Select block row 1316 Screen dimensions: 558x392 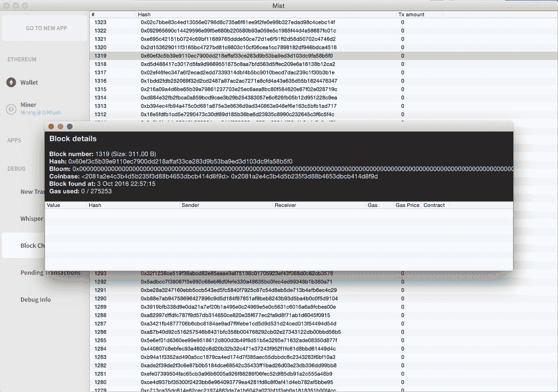pos(324,81)
